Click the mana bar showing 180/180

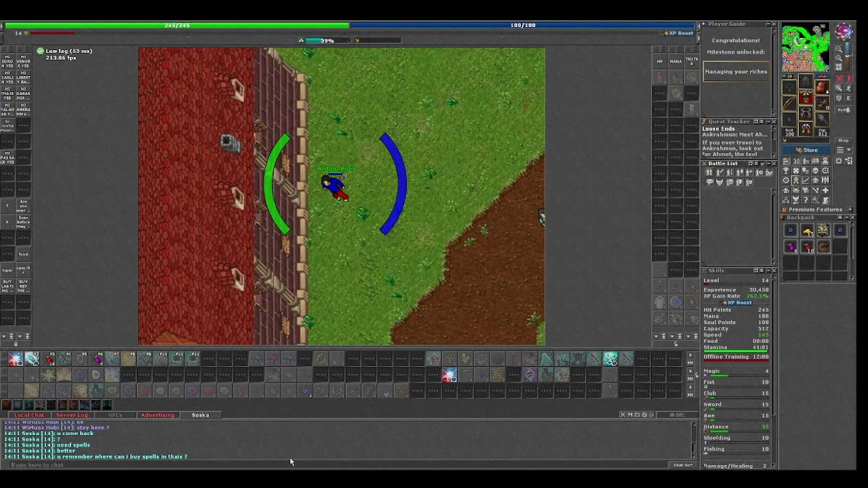point(524,25)
